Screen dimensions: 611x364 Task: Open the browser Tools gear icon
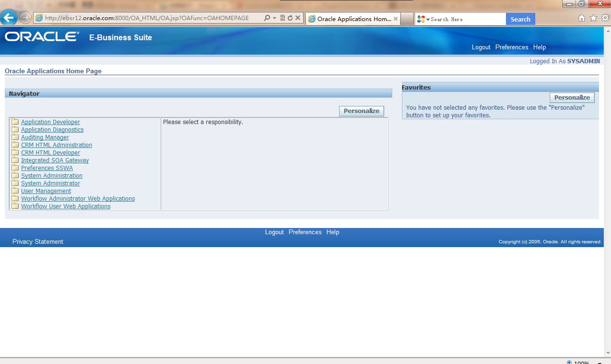click(x=605, y=18)
